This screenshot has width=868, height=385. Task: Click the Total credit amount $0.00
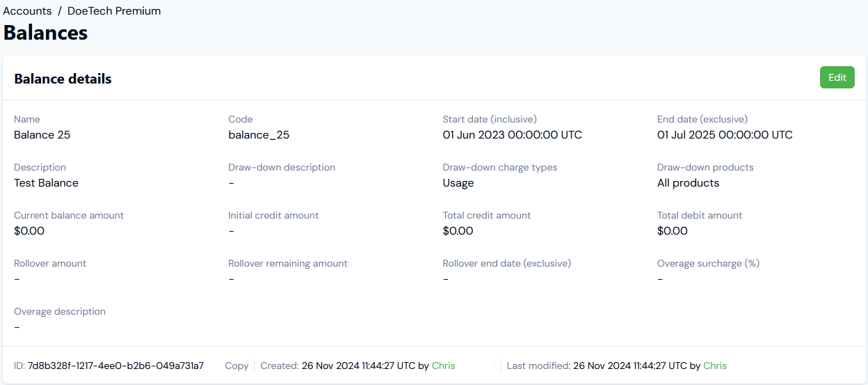tap(458, 231)
